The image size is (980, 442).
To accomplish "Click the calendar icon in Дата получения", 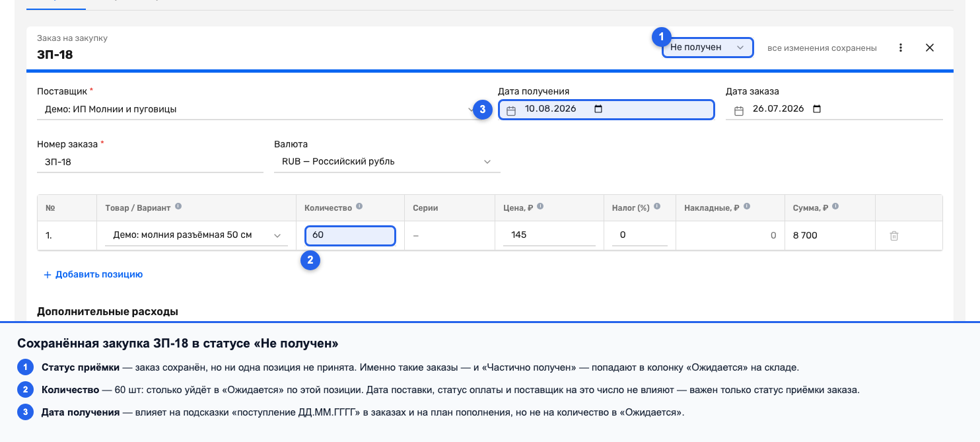I will pyautogui.click(x=510, y=110).
